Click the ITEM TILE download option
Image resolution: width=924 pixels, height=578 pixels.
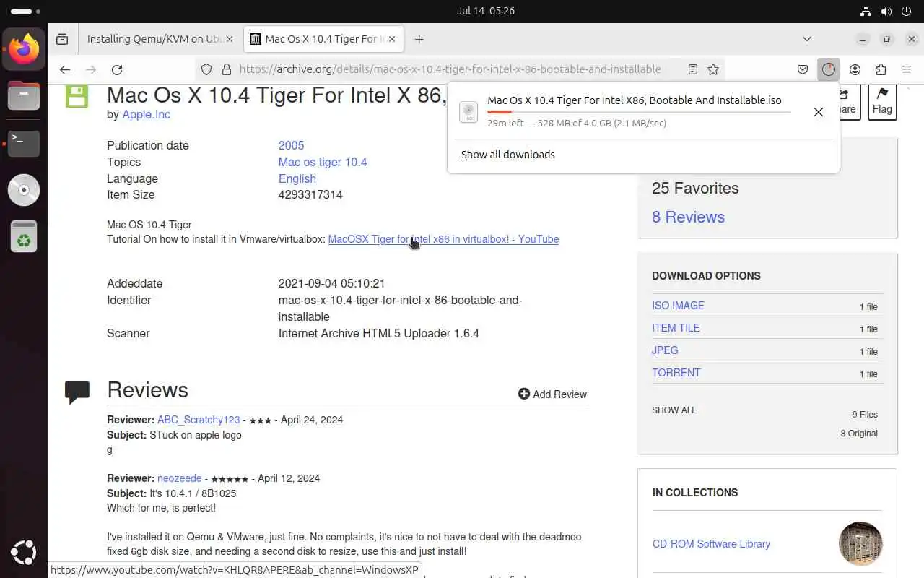[x=676, y=328]
